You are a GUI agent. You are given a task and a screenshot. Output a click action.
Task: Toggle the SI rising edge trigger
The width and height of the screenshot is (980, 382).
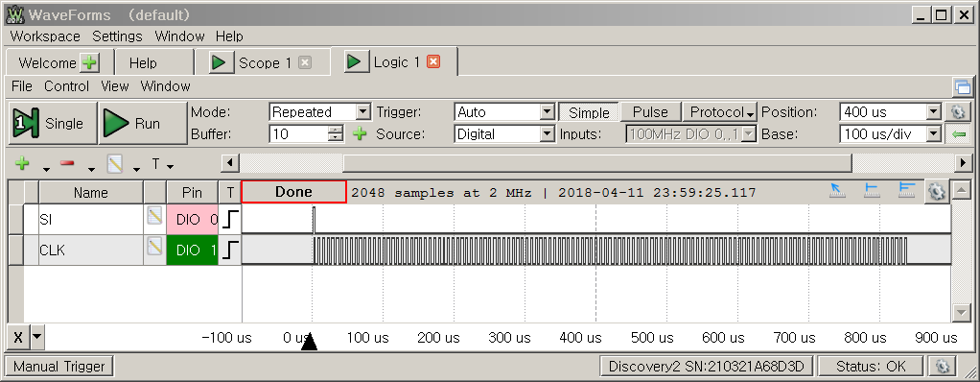[230, 220]
